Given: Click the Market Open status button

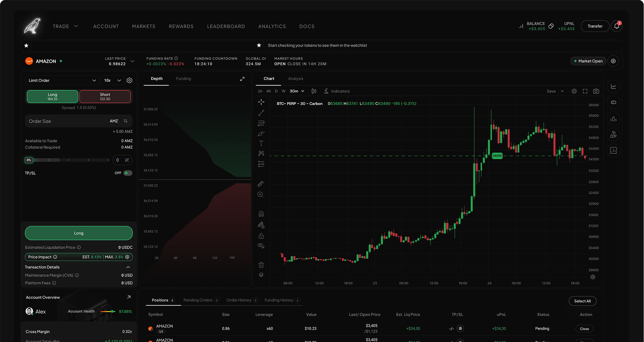Looking at the screenshot, I should pyautogui.click(x=588, y=61).
